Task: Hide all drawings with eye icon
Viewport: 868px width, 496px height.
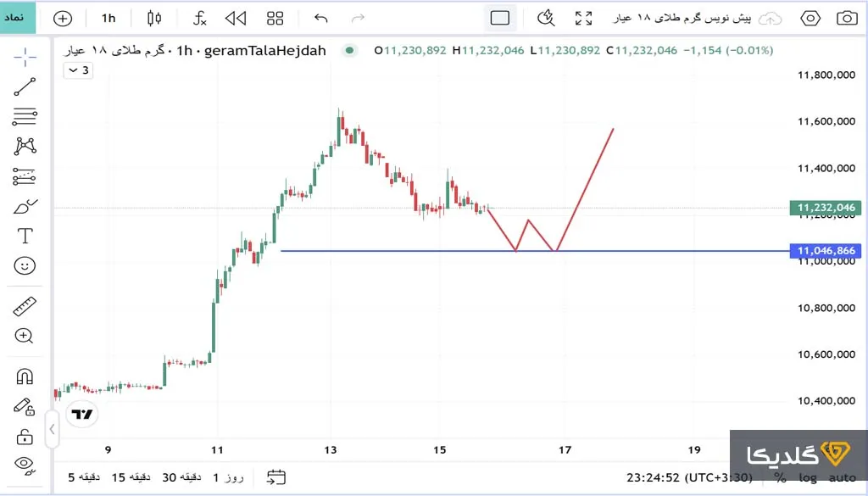Action: [x=25, y=465]
